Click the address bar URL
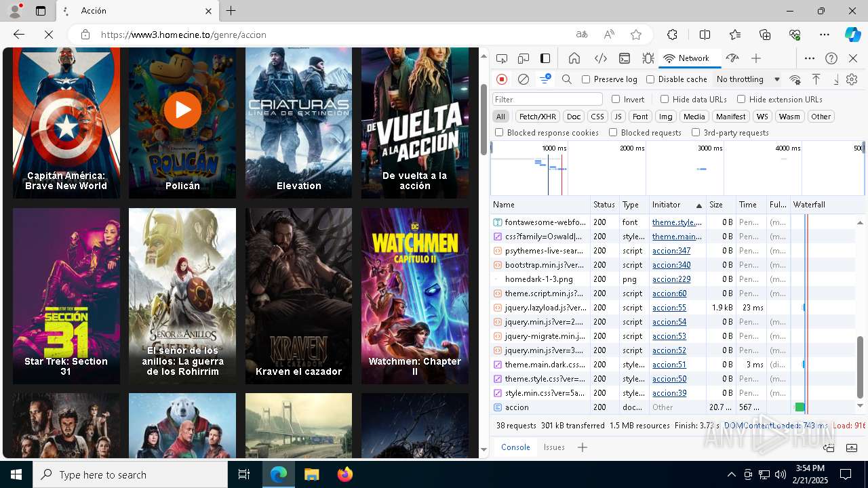 [x=183, y=35]
